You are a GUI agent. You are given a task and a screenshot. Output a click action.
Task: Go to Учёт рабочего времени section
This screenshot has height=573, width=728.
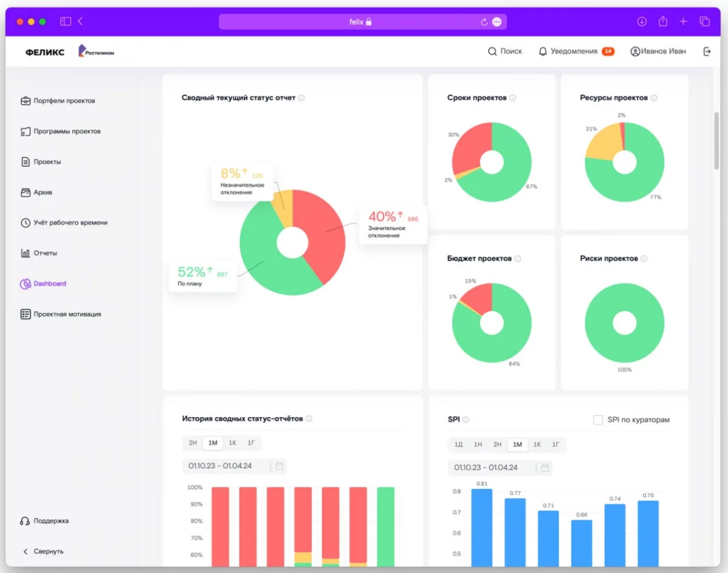pos(70,223)
